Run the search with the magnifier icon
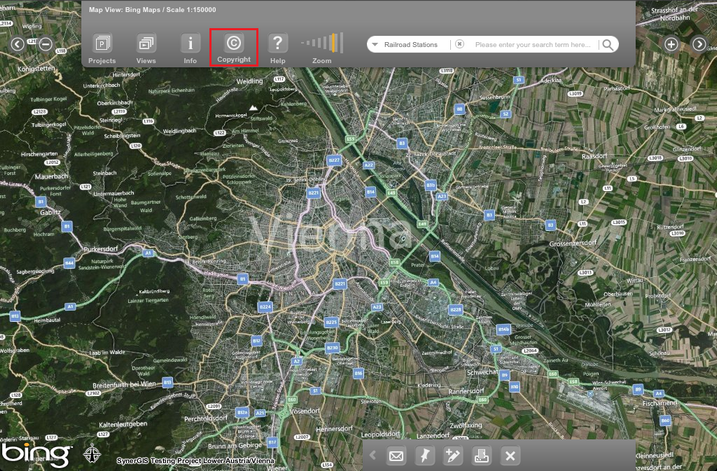The height and width of the screenshot is (471, 717). click(x=608, y=45)
